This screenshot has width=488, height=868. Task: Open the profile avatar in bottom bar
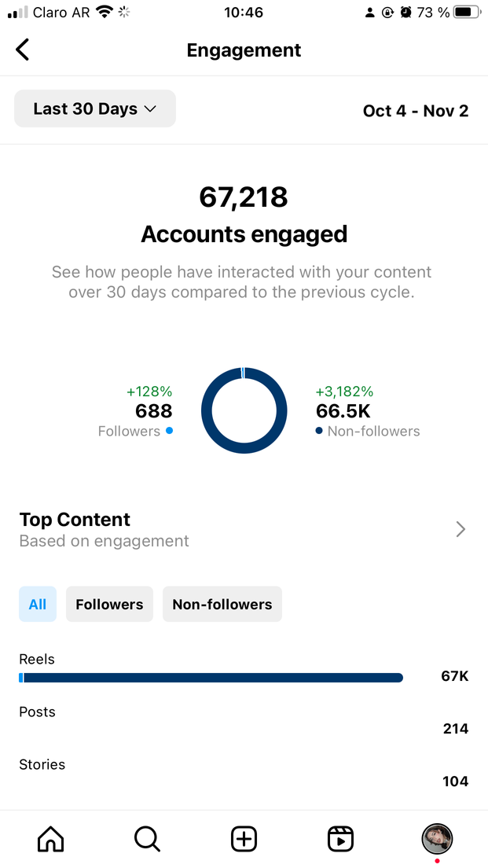tap(437, 839)
